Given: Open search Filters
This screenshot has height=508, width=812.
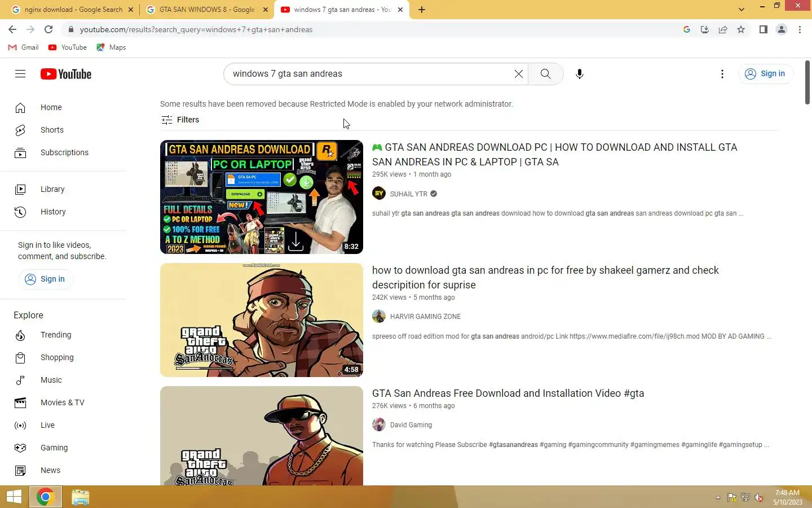Looking at the screenshot, I should pos(180,120).
